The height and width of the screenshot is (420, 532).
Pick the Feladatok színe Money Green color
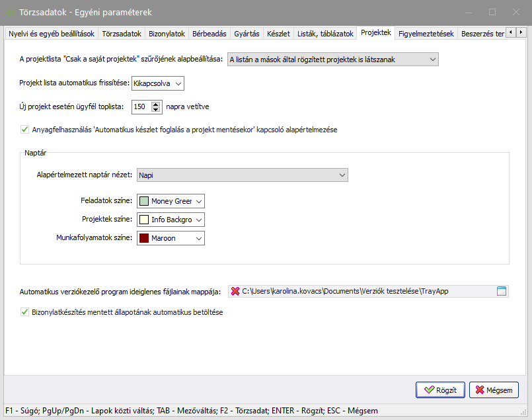pyautogui.click(x=171, y=201)
